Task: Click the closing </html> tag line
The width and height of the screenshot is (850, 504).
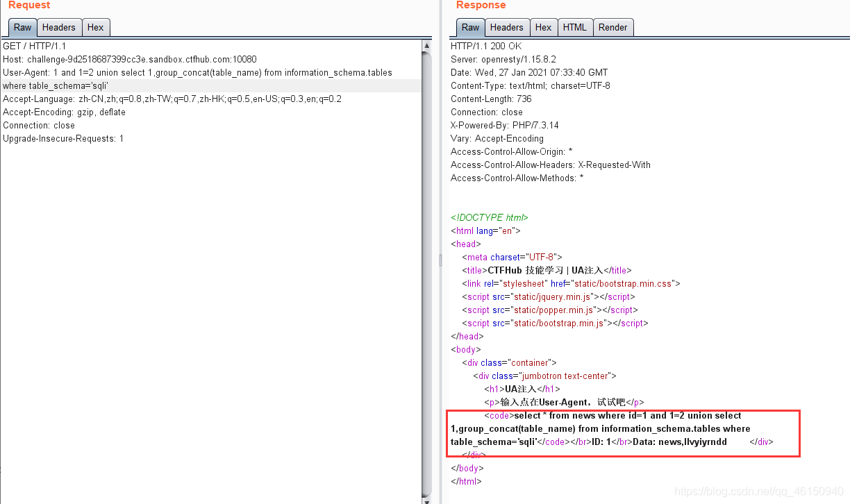Action: [466, 481]
